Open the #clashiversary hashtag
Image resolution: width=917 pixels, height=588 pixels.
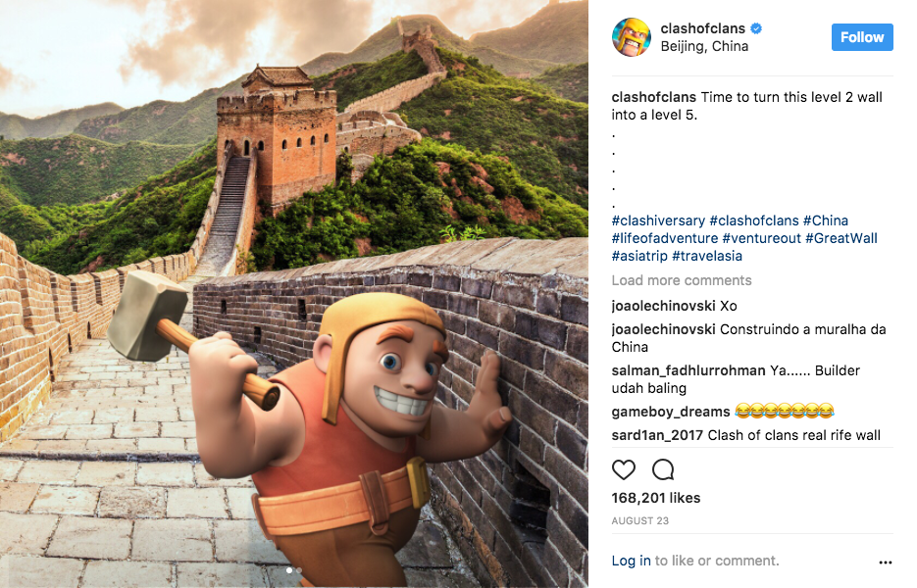(658, 220)
